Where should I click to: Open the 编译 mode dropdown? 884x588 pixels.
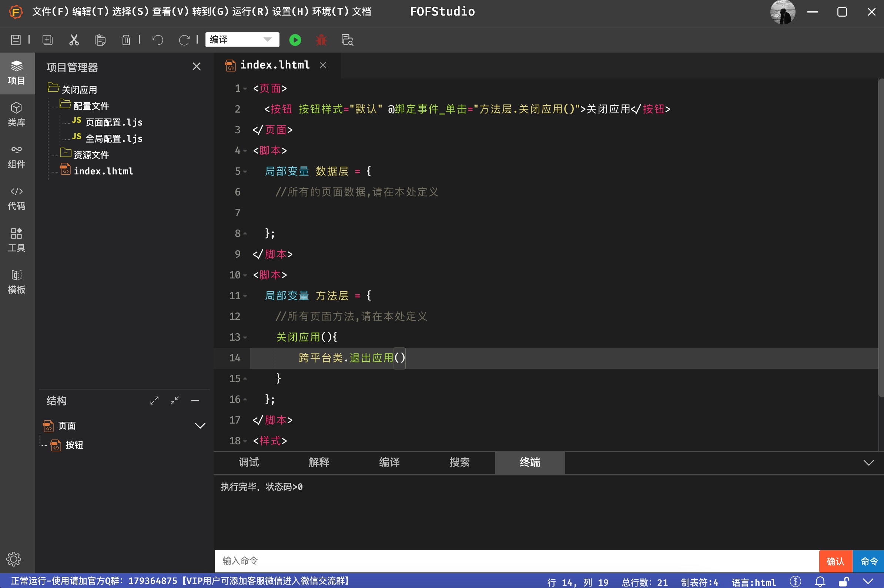tap(242, 40)
